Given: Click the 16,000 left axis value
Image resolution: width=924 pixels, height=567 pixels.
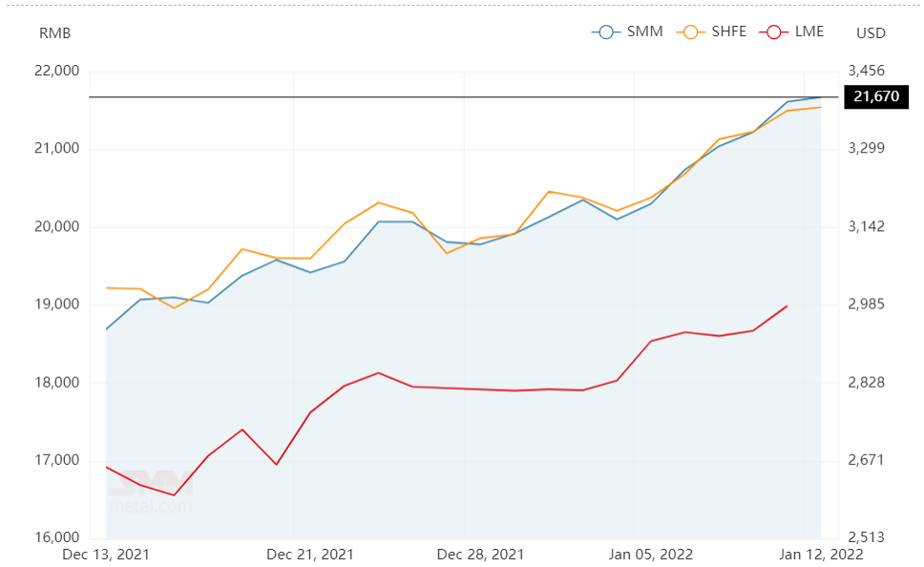Looking at the screenshot, I should pyautogui.click(x=56, y=537).
